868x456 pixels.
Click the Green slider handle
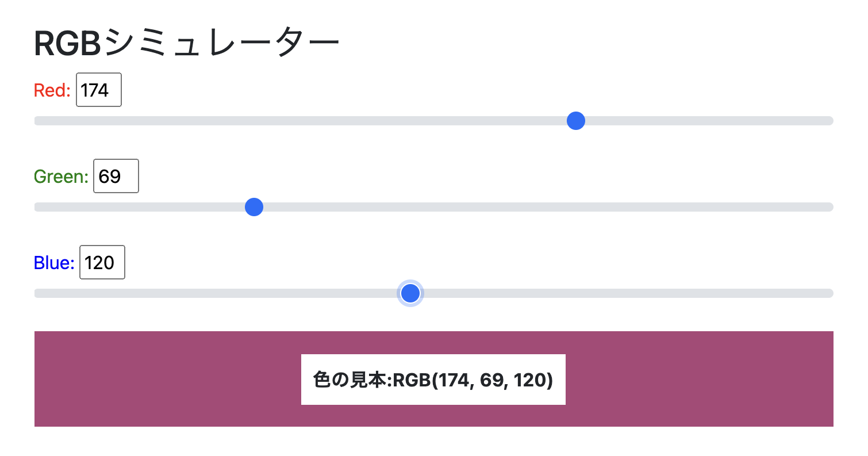click(254, 206)
